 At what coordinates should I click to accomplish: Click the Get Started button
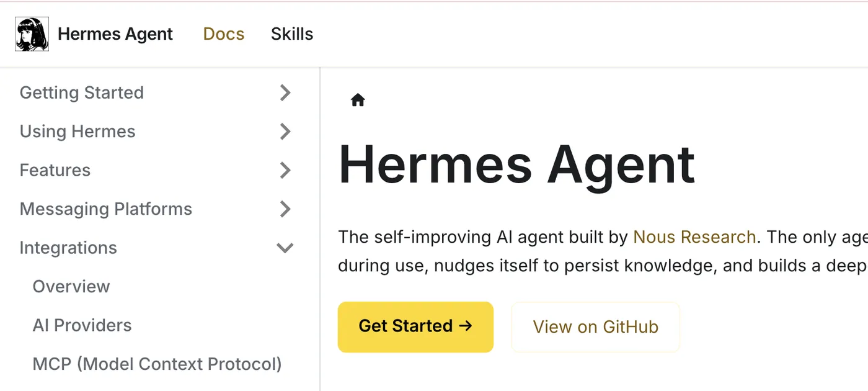click(415, 326)
